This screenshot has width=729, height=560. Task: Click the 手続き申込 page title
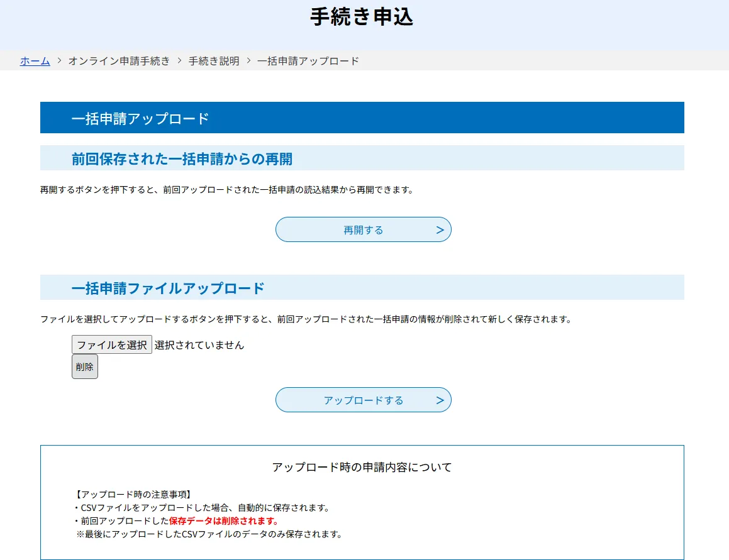point(364,18)
